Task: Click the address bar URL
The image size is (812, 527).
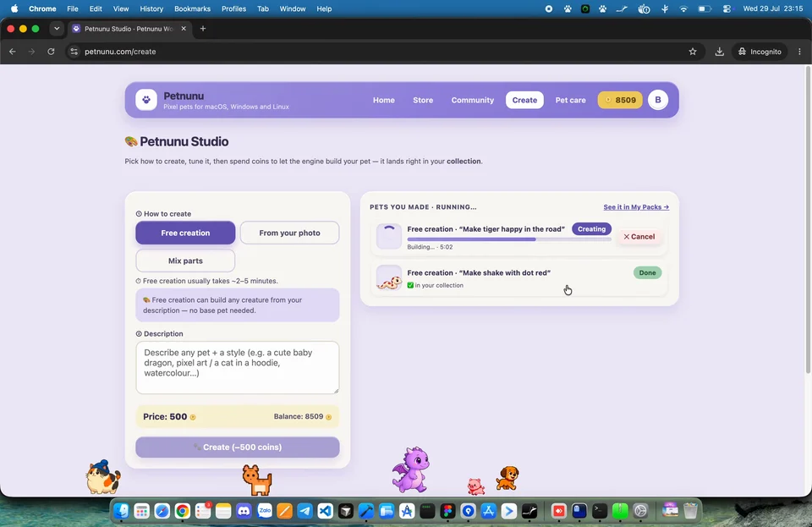Action: pos(120,52)
